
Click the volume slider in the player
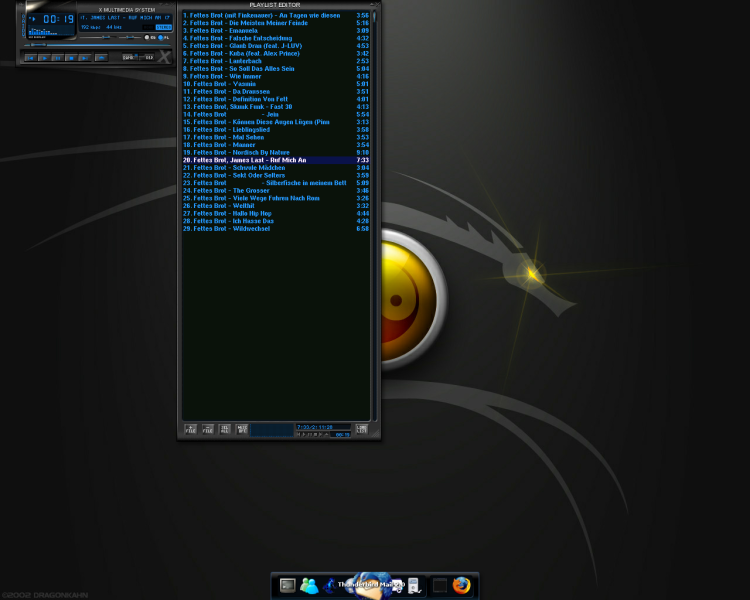click(98, 37)
